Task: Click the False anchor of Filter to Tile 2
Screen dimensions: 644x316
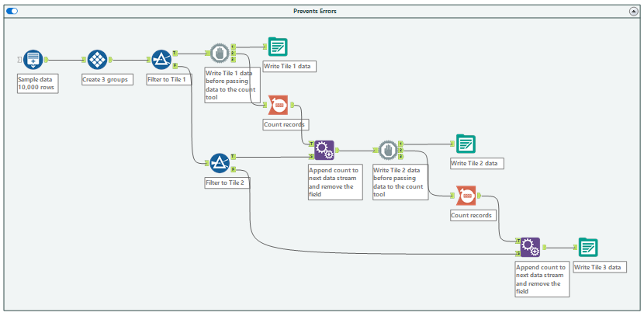Action: [233, 168]
